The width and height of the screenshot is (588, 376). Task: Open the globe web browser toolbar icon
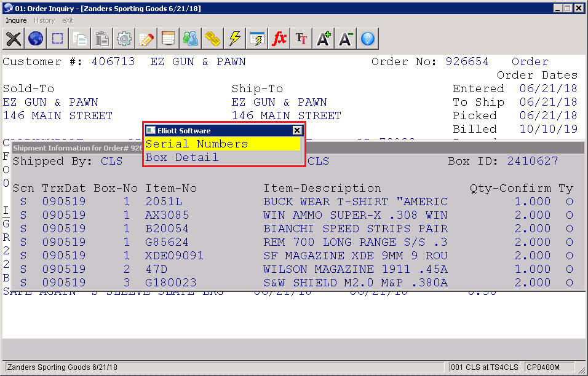(x=36, y=39)
